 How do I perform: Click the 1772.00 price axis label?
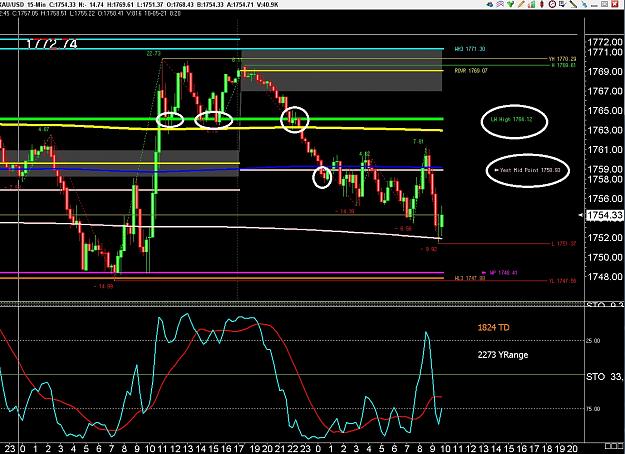coord(604,42)
